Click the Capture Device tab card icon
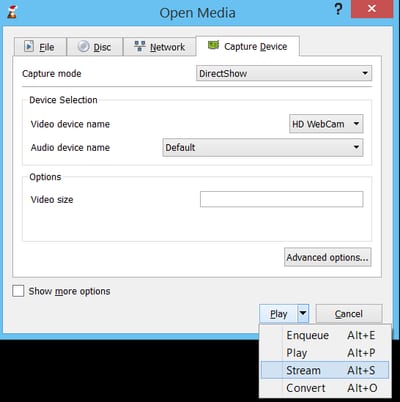 click(x=213, y=45)
